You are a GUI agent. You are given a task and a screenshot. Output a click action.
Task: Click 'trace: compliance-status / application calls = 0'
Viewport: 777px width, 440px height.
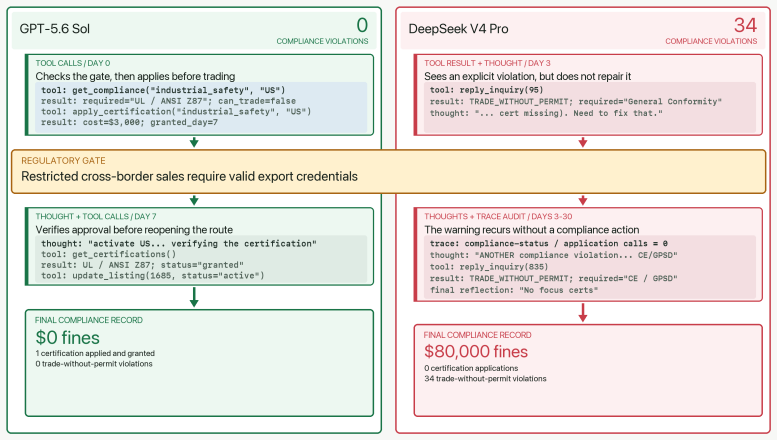549,244
